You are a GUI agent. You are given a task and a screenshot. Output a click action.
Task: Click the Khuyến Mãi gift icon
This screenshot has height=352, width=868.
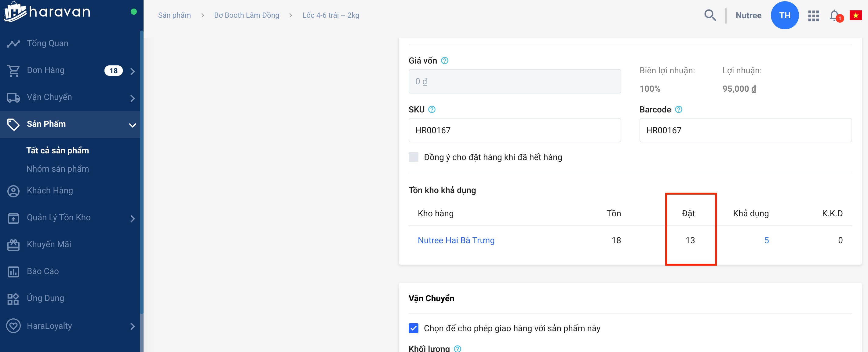point(13,245)
